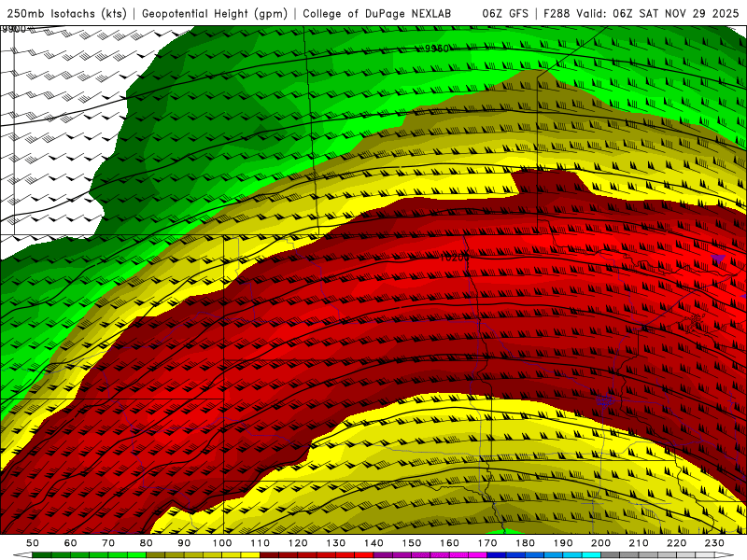The height and width of the screenshot is (560, 747).
Task: Click the "F288 Valid: 06Z SAT NOV 29 2025" text
Action: pyautogui.click(x=641, y=13)
